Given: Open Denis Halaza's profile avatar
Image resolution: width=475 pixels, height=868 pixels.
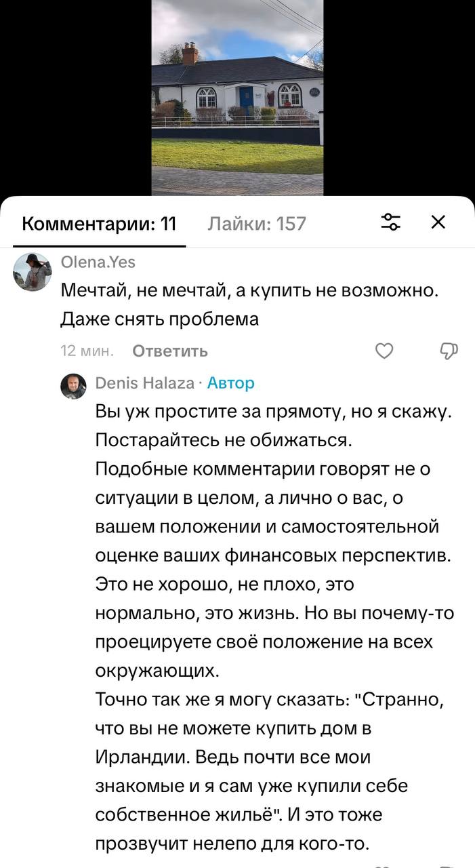Looking at the screenshot, I should tap(73, 386).
